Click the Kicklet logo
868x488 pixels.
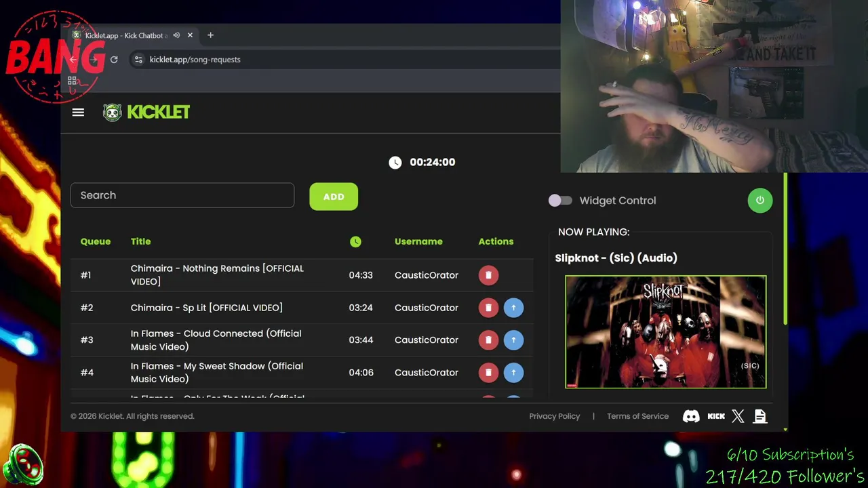(x=146, y=113)
